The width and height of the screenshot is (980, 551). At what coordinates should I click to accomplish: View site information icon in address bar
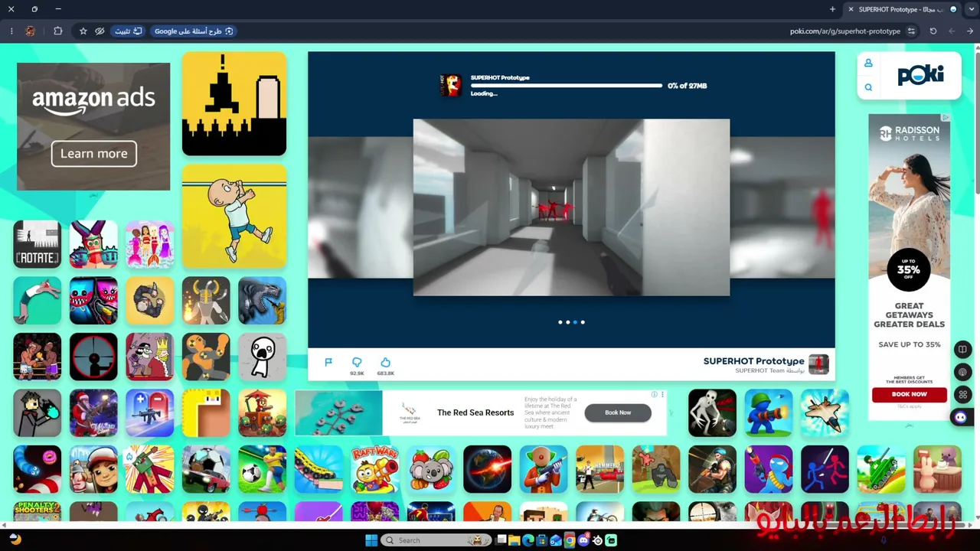(x=911, y=31)
